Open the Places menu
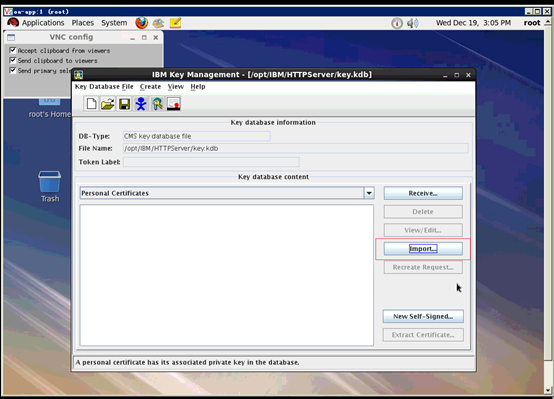554x399 pixels. (83, 23)
